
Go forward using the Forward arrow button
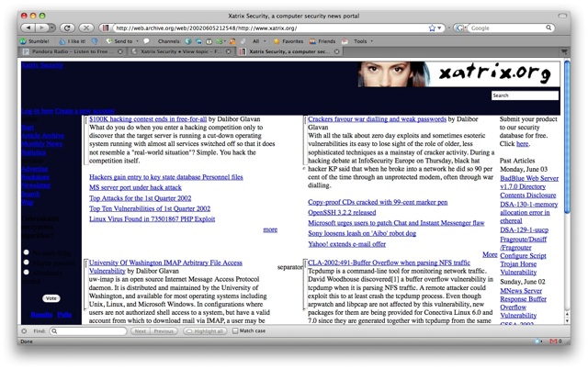(x=41, y=28)
